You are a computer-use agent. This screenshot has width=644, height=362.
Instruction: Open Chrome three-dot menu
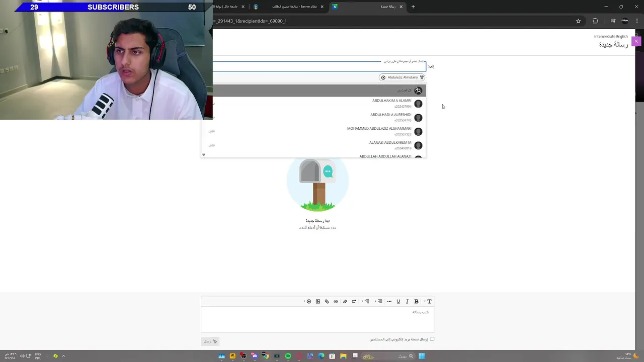(636, 21)
